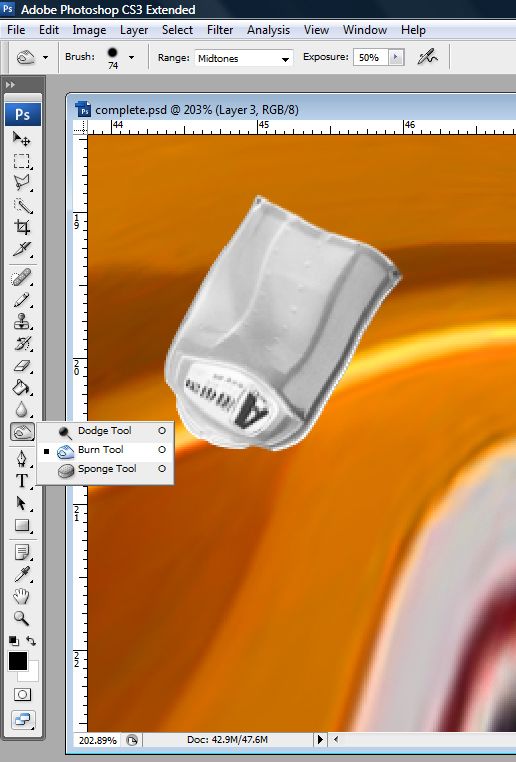Select the Rectangular Marquee tool
Screen dimensions: 516x762
pyautogui.click(x=22, y=161)
